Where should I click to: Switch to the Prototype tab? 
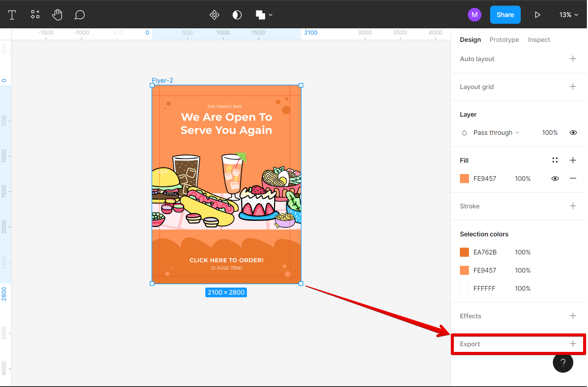point(504,40)
